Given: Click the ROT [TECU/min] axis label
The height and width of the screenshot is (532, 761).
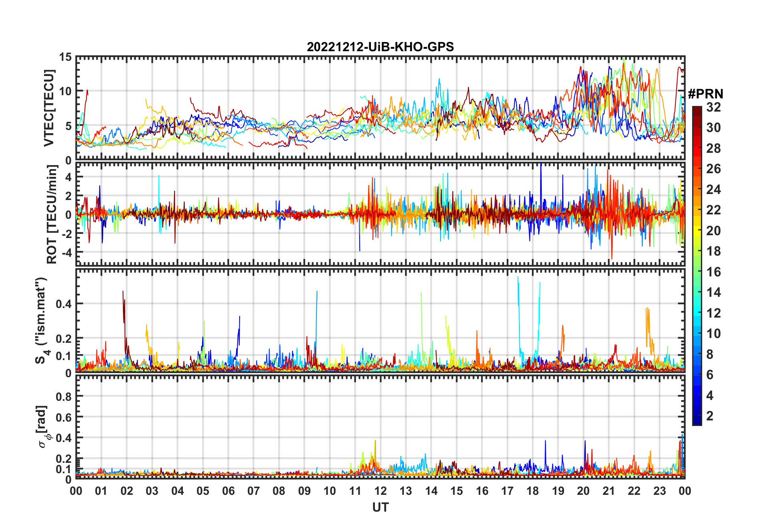Looking at the screenshot, I should pos(52,214).
